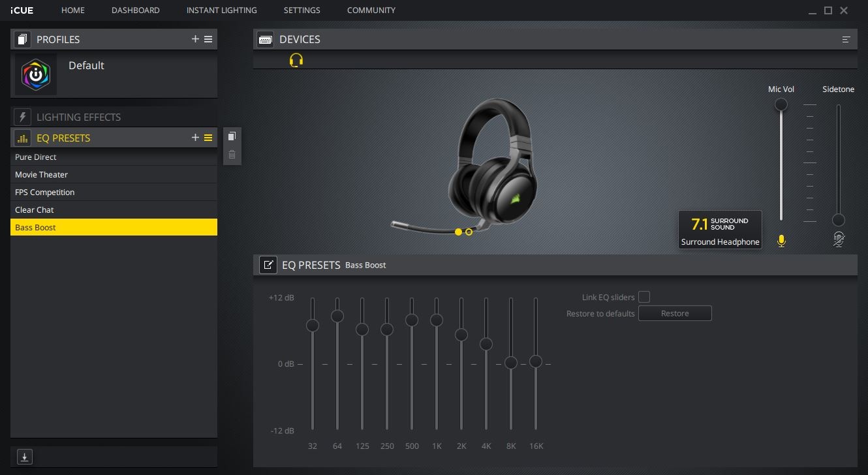
Task: Add a new profile with plus icon
Action: (x=195, y=39)
